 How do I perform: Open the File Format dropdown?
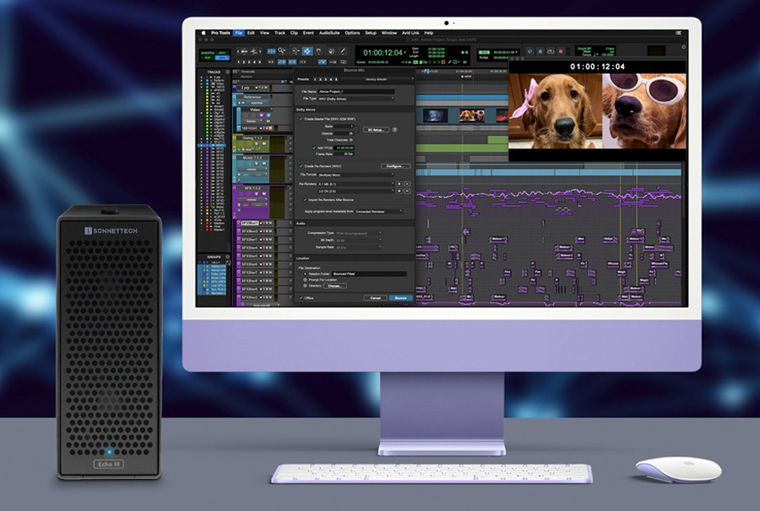[356, 175]
